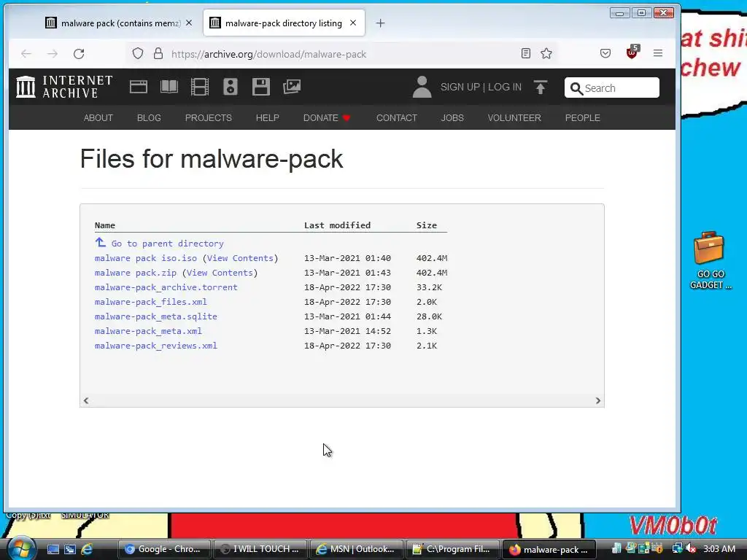The width and height of the screenshot is (747, 560).
Task: Click the Internet Archive Search box
Action: click(612, 88)
